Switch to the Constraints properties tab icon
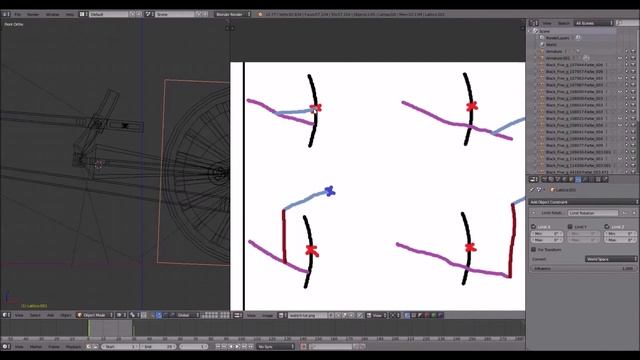 pyautogui.click(x=578, y=180)
